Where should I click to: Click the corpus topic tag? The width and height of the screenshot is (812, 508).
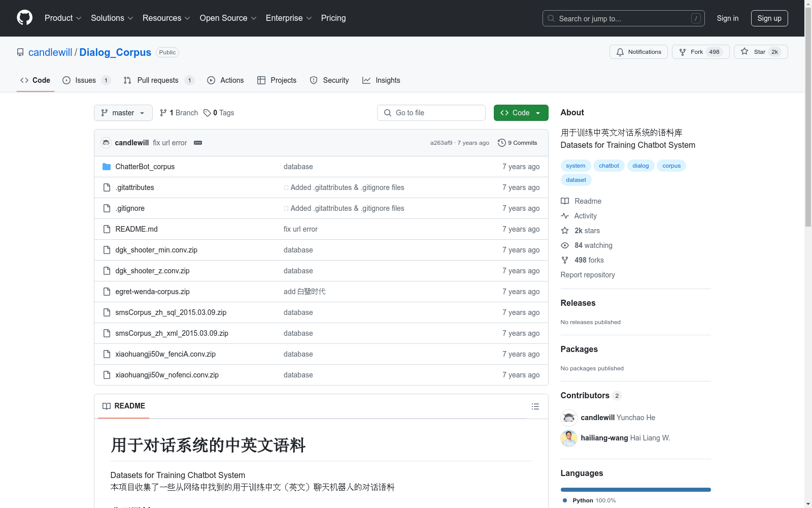point(671,166)
